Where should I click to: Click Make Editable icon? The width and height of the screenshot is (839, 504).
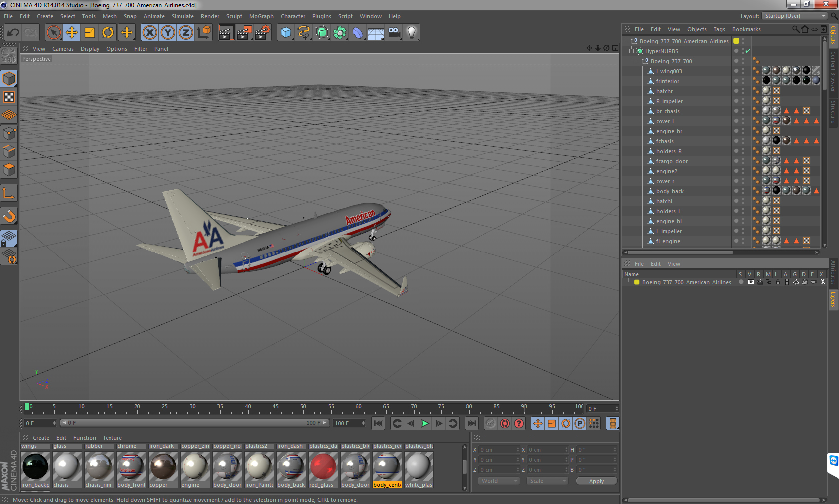click(9, 56)
